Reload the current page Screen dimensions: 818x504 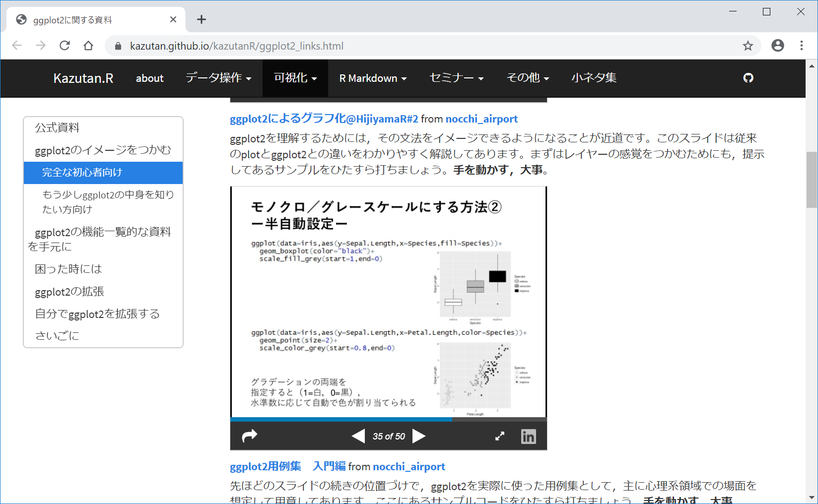[65, 46]
